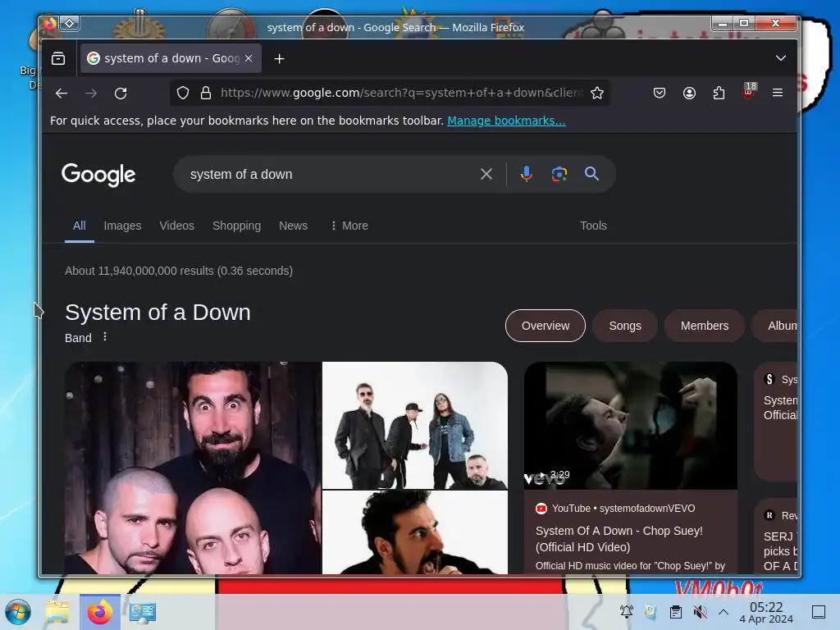View site security padlock information

205,94
